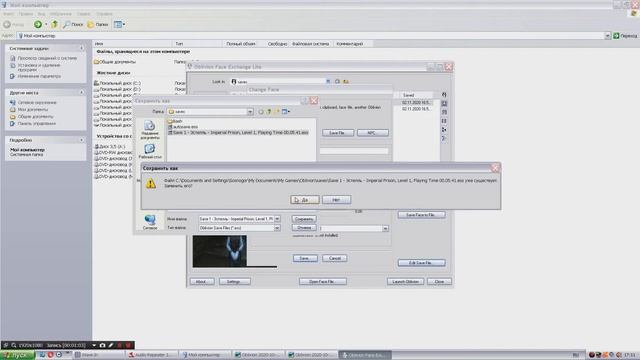
Task: Click the refresh icon beside Look in
Action: pyautogui.click(x=337, y=82)
